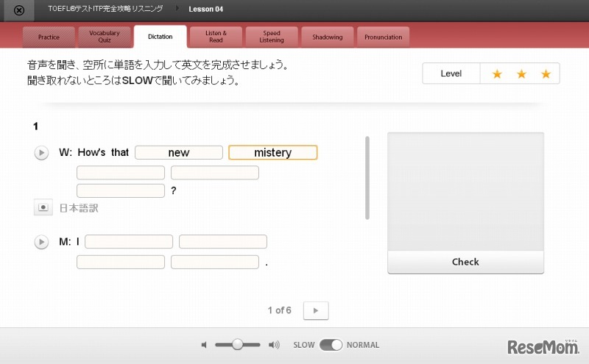
Task: Click the input field containing "mistery"
Action: pos(272,153)
